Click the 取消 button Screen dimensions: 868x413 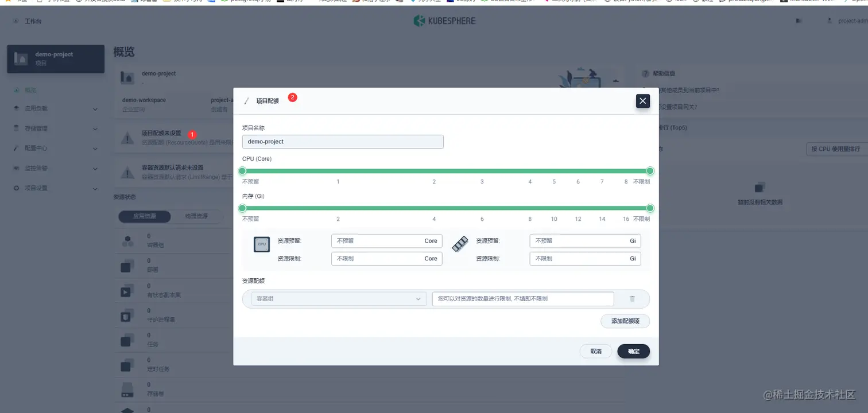point(596,351)
